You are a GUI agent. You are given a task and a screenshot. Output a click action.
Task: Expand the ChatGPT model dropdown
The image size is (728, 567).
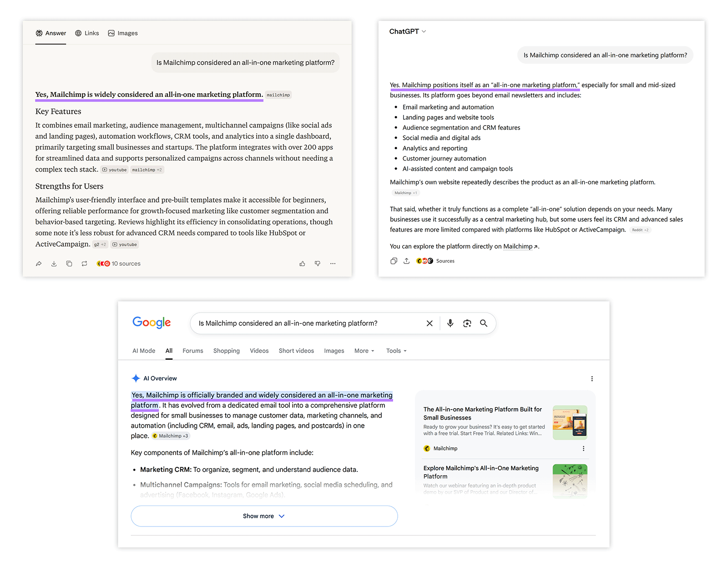coord(408,31)
